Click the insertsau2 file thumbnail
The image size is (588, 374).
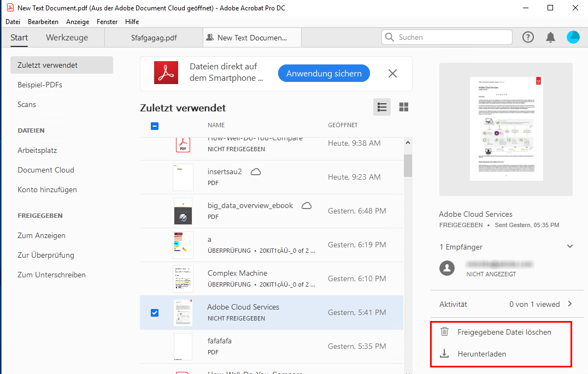click(183, 177)
